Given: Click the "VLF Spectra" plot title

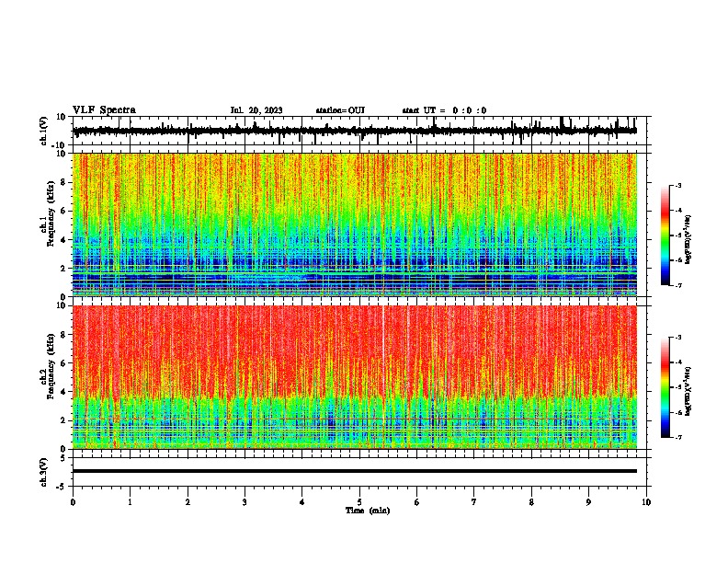Looking at the screenshot, I should point(104,109).
